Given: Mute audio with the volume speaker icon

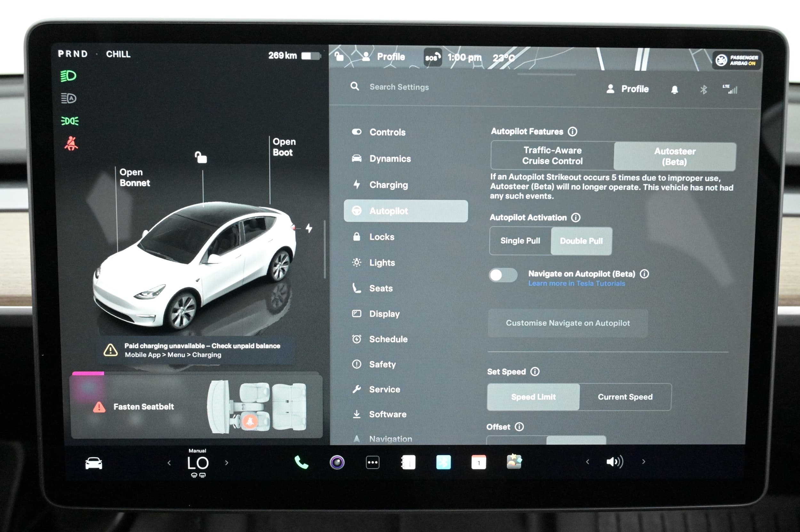Looking at the screenshot, I should (615, 462).
